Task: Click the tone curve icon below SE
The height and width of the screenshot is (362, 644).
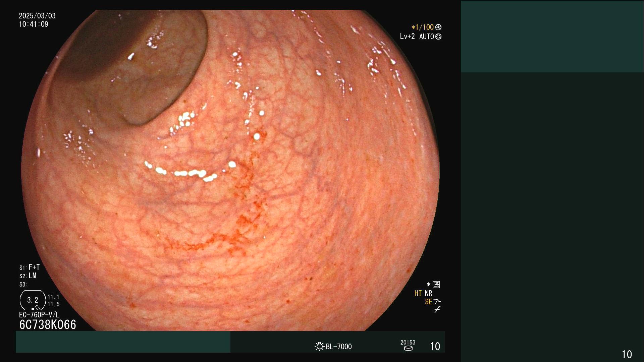Action: pos(437,310)
